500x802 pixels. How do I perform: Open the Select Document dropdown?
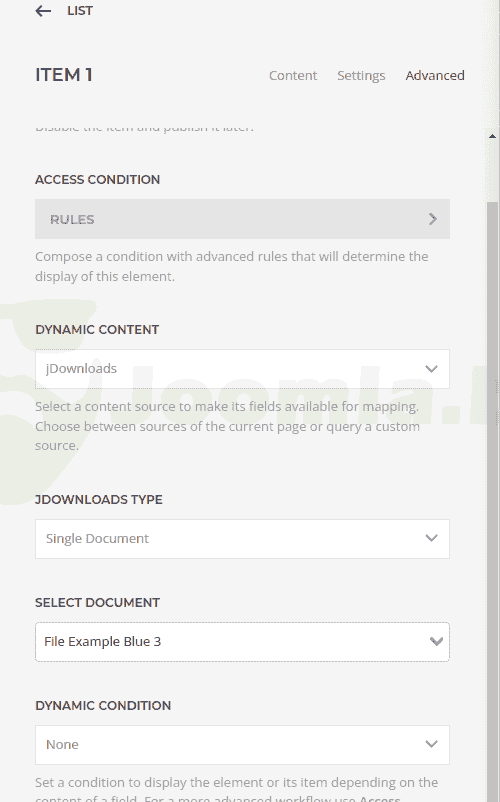tap(242, 642)
